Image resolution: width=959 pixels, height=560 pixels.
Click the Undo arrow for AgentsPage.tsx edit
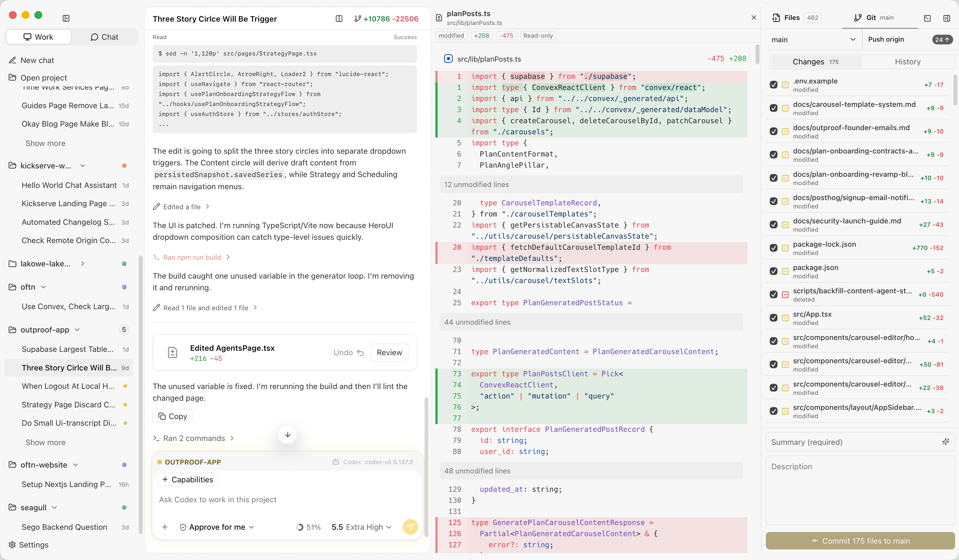coord(360,352)
